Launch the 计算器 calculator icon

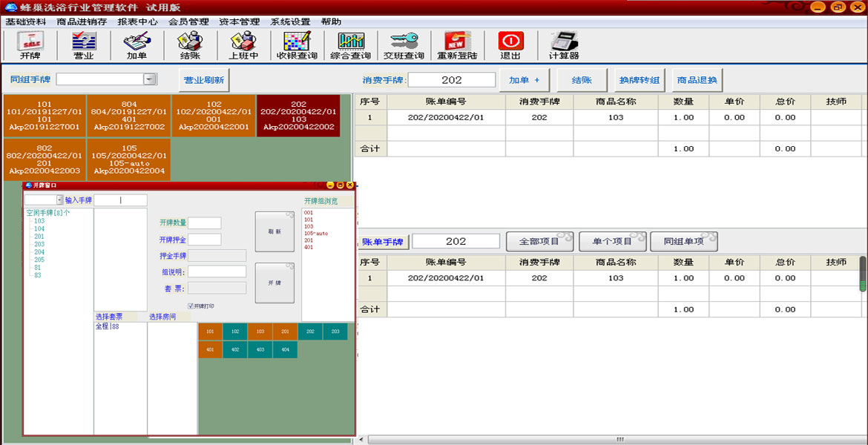(x=564, y=45)
